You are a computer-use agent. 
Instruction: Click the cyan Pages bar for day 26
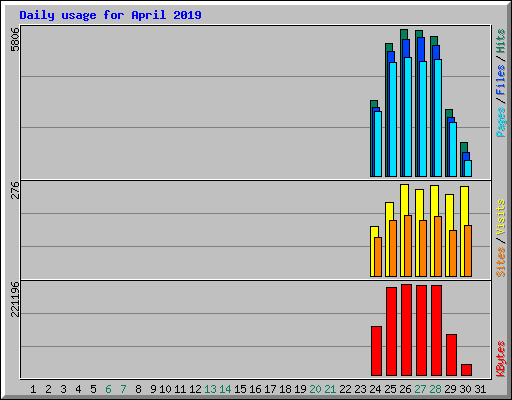click(x=408, y=117)
